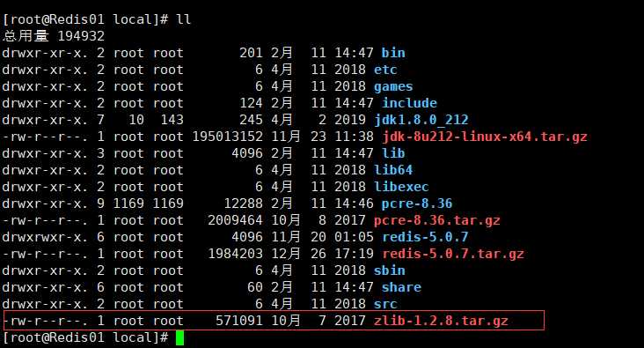
Task: Click the 'include' directory name
Action: [409, 103]
